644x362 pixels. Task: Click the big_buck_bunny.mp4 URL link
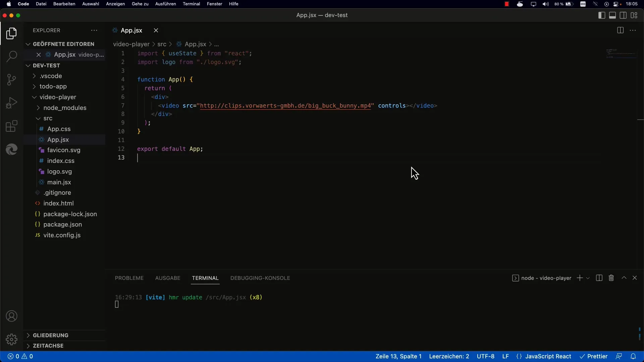[x=285, y=106]
